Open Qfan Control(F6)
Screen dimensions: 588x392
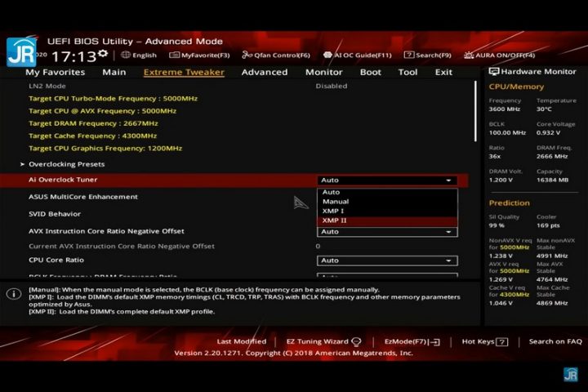276,56
